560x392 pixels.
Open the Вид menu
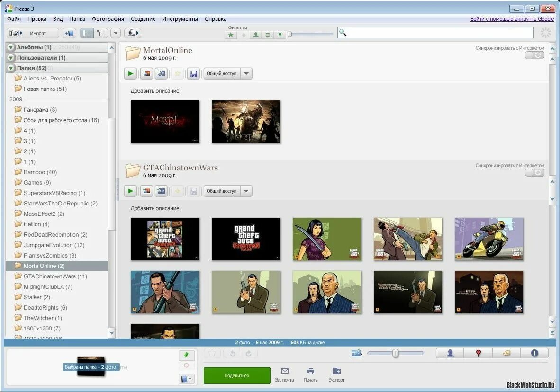coord(58,19)
